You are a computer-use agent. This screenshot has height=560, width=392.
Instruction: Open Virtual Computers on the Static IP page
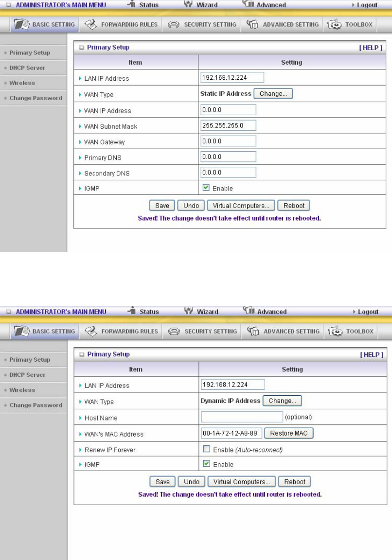pos(241,206)
